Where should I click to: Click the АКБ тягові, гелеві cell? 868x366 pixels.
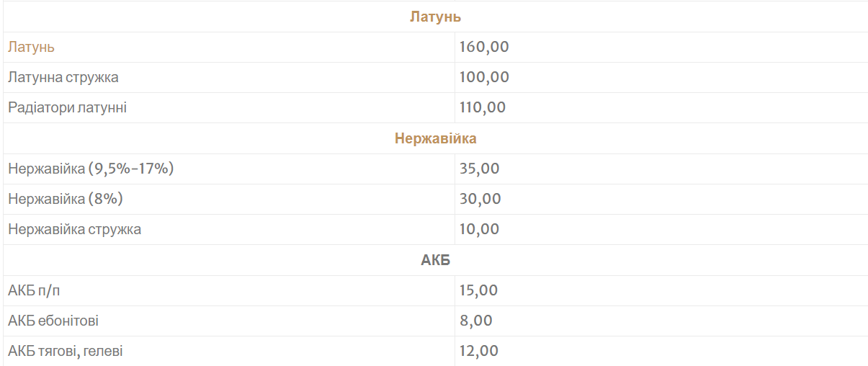coord(66,352)
